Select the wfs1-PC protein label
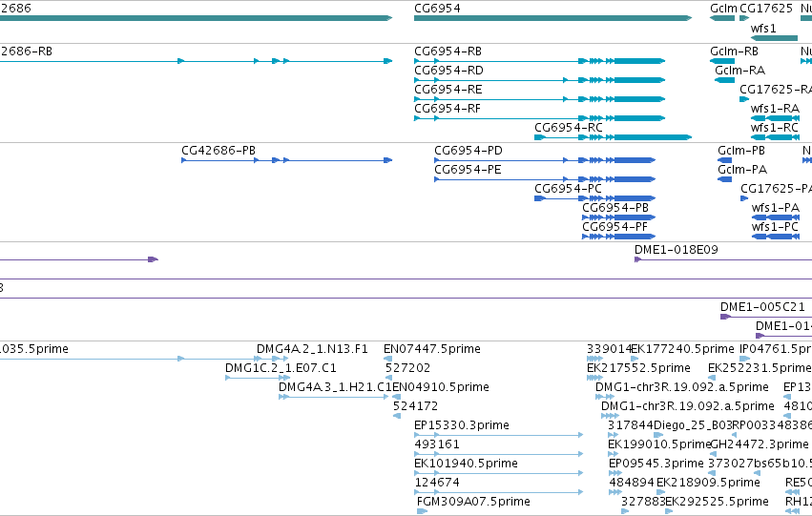The height and width of the screenshot is (516, 812). 775,227
